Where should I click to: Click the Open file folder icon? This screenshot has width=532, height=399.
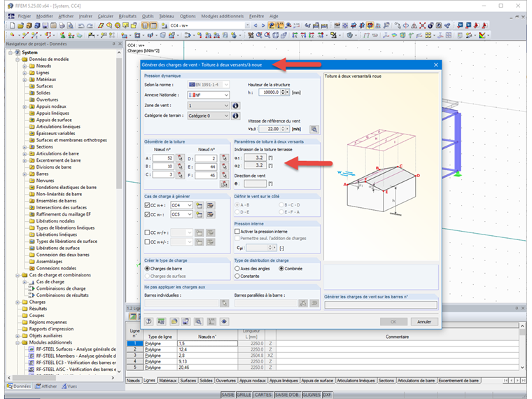click(x=20, y=25)
